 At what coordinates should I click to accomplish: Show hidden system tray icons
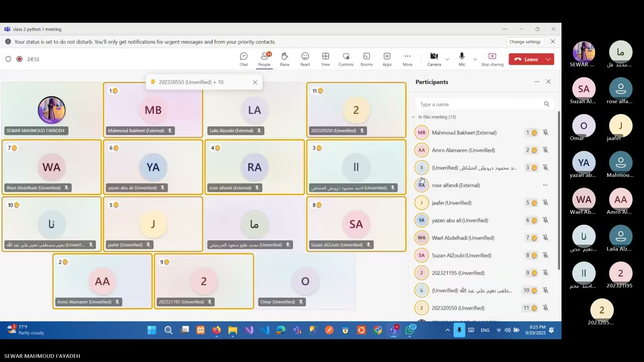pos(447,330)
